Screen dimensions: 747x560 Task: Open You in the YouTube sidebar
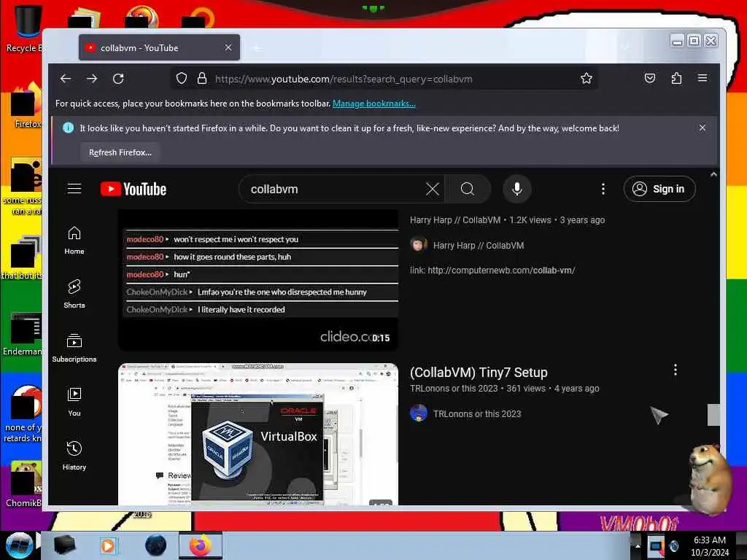click(x=74, y=402)
